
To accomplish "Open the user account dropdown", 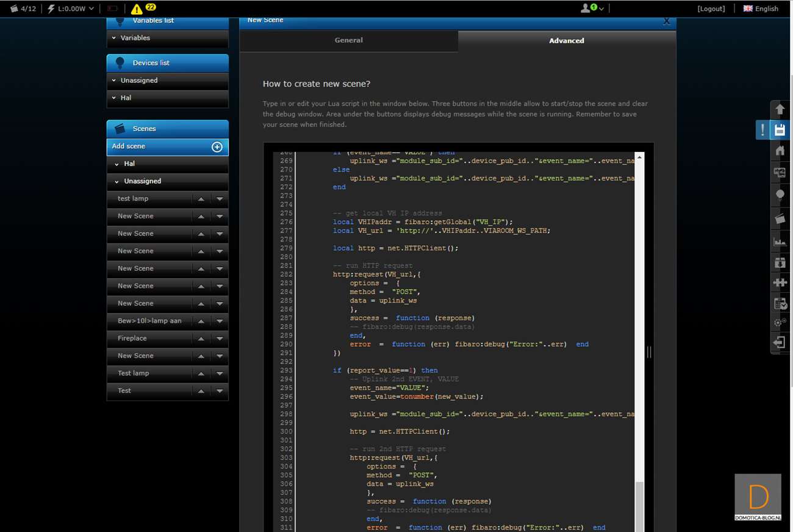I will point(592,9).
